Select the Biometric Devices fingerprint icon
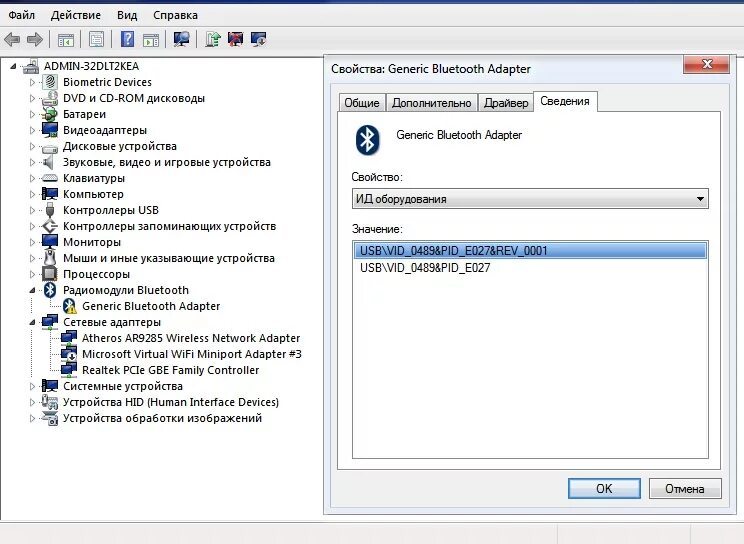This screenshot has width=744, height=544. coord(49,82)
